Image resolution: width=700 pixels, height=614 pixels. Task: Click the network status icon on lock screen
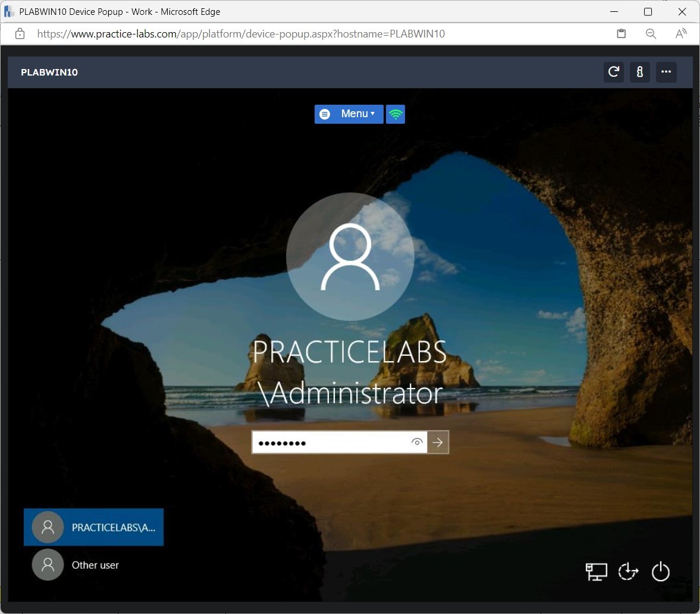coord(395,114)
